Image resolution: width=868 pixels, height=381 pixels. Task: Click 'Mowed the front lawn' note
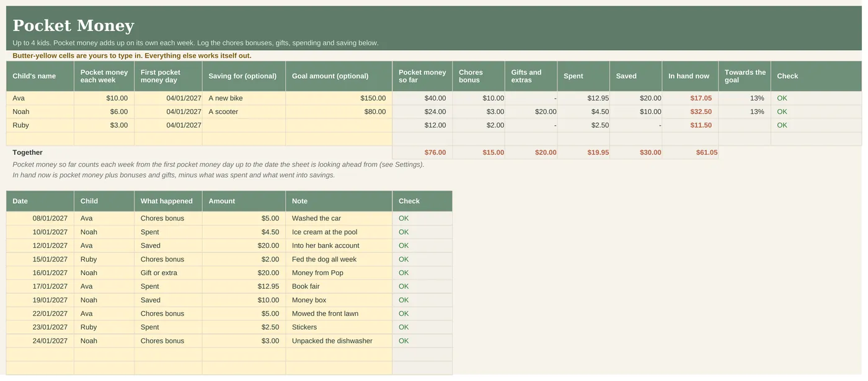(339, 313)
